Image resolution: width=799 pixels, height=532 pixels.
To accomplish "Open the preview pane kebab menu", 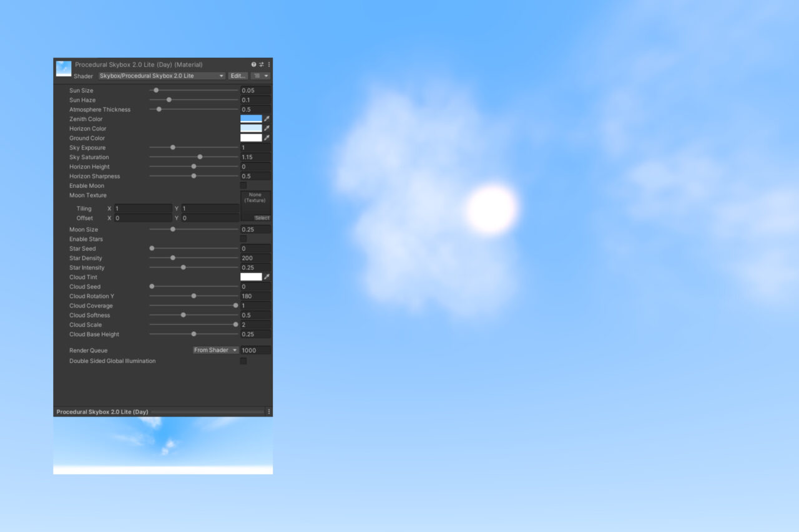I will [269, 411].
